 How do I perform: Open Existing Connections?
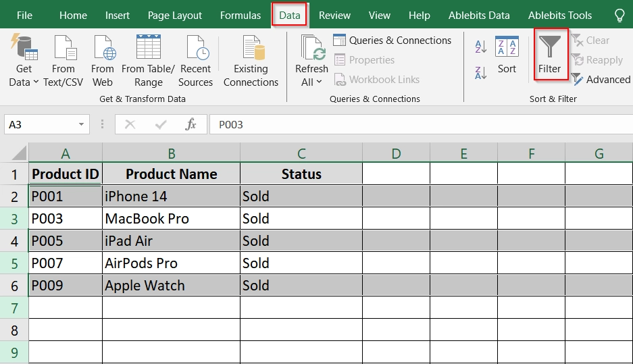[x=251, y=61]
